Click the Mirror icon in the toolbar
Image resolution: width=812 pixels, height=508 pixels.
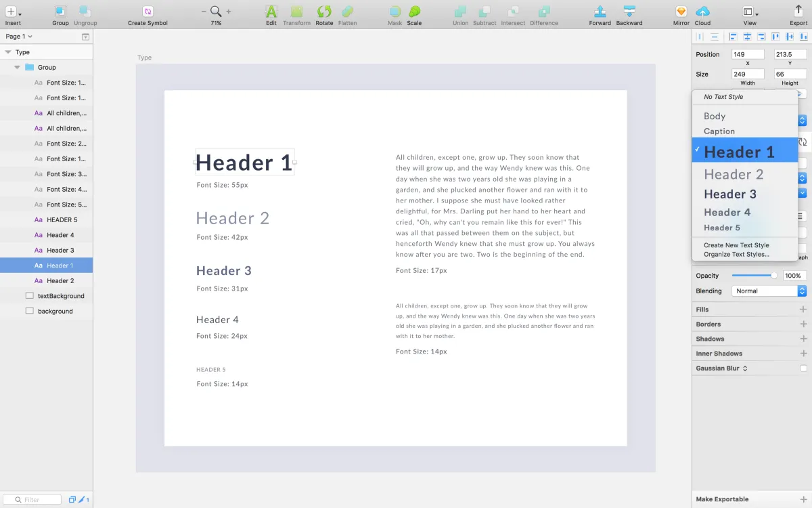click(681, 14)
